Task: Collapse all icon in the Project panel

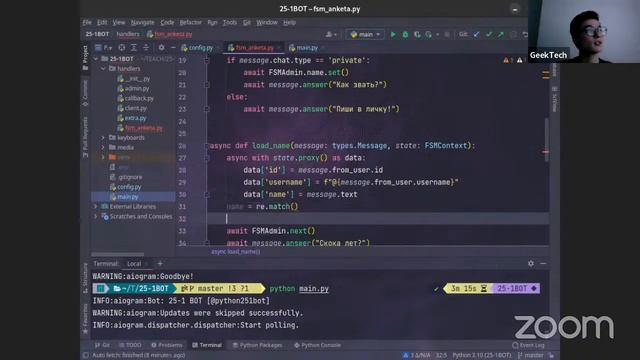Action: 146,48
